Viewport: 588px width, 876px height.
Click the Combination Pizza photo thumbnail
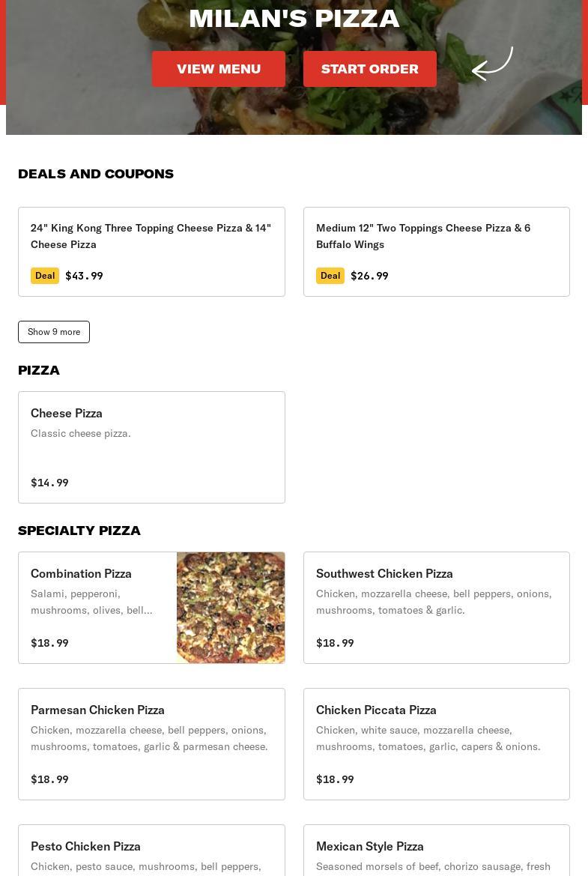(231, 608)
